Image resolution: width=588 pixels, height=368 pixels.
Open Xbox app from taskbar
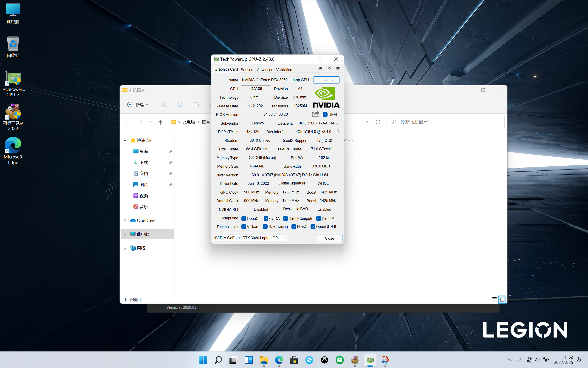pos(324,360)
